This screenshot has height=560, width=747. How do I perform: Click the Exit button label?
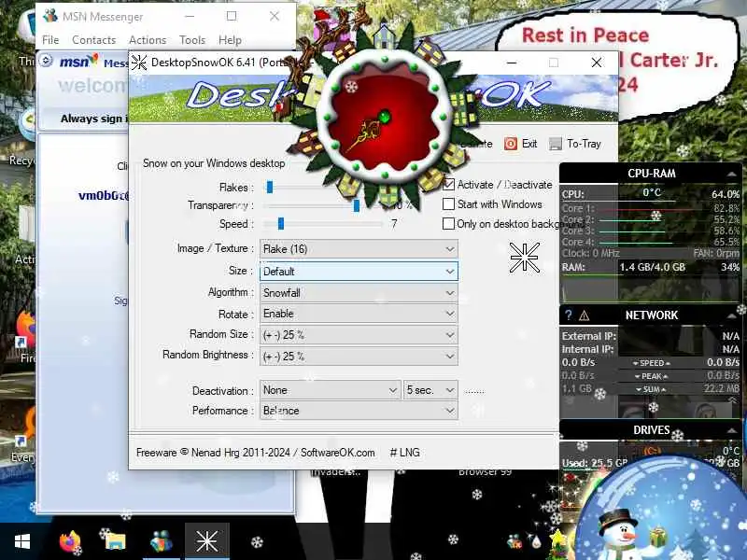(x=529, y=144)
